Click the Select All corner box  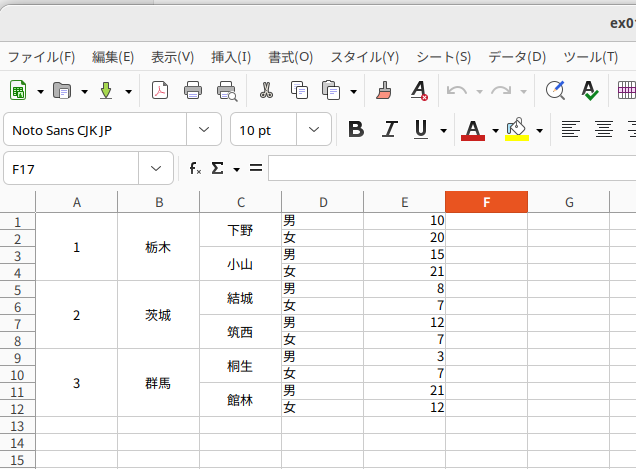(x=17, y=202)
